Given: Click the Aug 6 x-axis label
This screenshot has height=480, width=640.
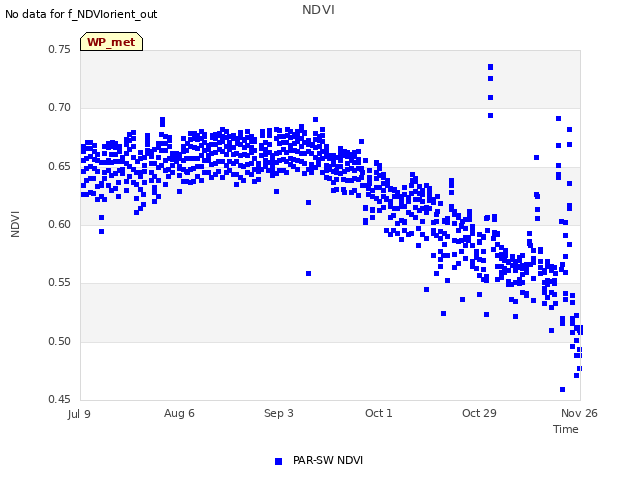Looking at the screenshot, I should point(179,413).
